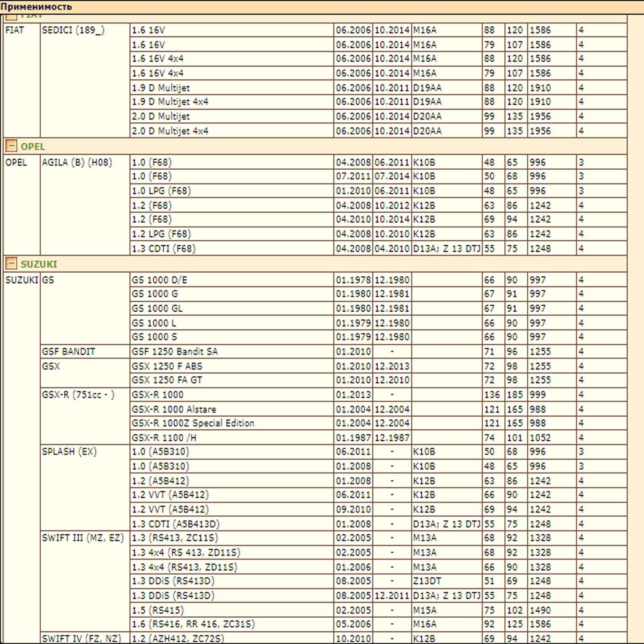Select the GSX-R (751cc - ) model cell

click(78, 395)
